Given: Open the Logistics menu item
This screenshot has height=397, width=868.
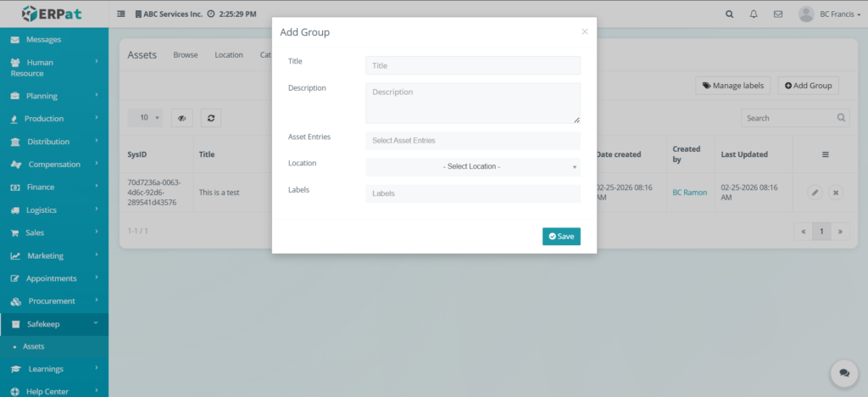Looking at the screenshot, I should click(54, 210).
